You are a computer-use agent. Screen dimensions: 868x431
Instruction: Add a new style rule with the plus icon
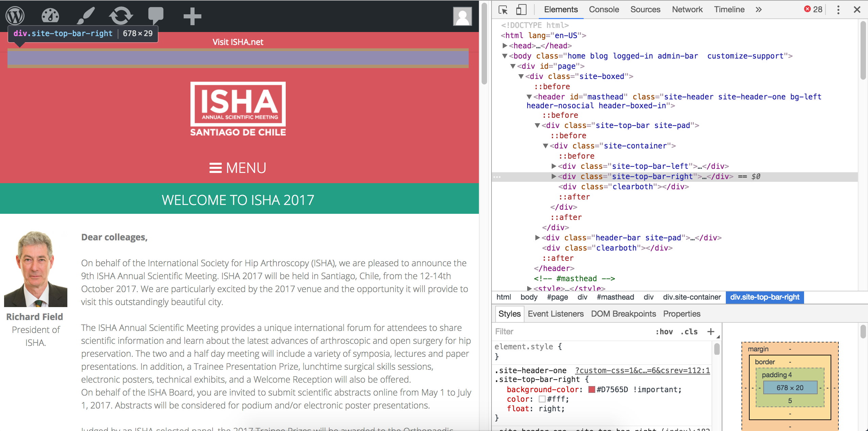tap(711, 332)
